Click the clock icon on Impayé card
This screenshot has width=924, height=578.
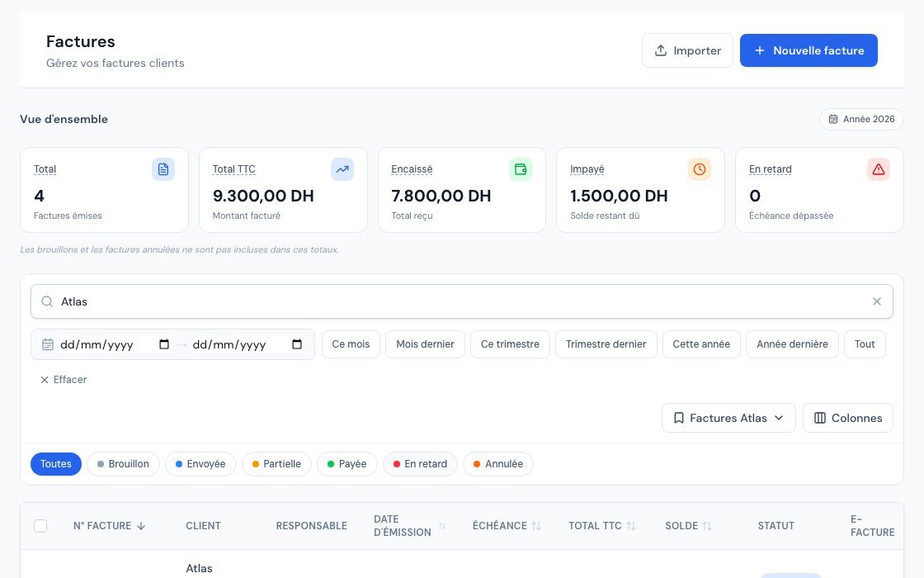(x=700, y=169)
